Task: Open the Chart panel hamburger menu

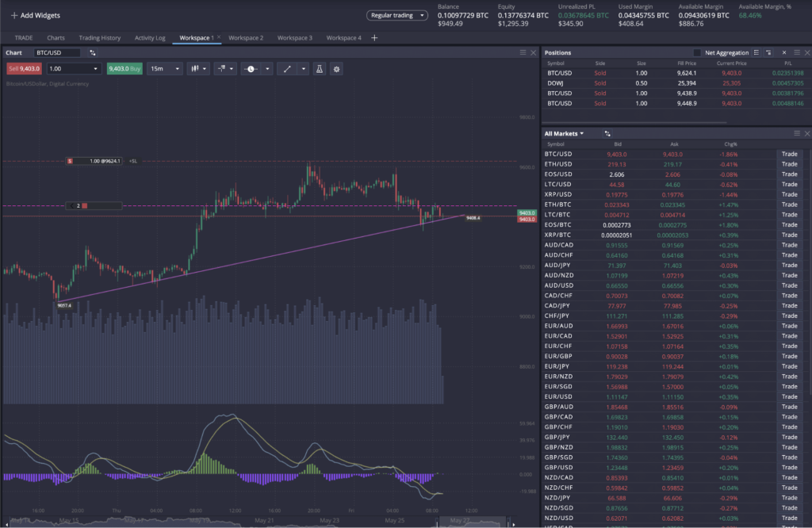Action: (x=523, y=52)
